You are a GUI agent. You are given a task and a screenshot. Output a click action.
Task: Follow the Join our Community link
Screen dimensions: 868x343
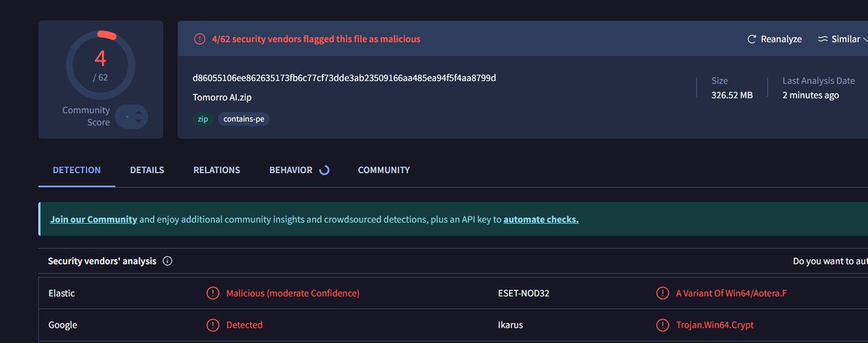coord(93,219)
